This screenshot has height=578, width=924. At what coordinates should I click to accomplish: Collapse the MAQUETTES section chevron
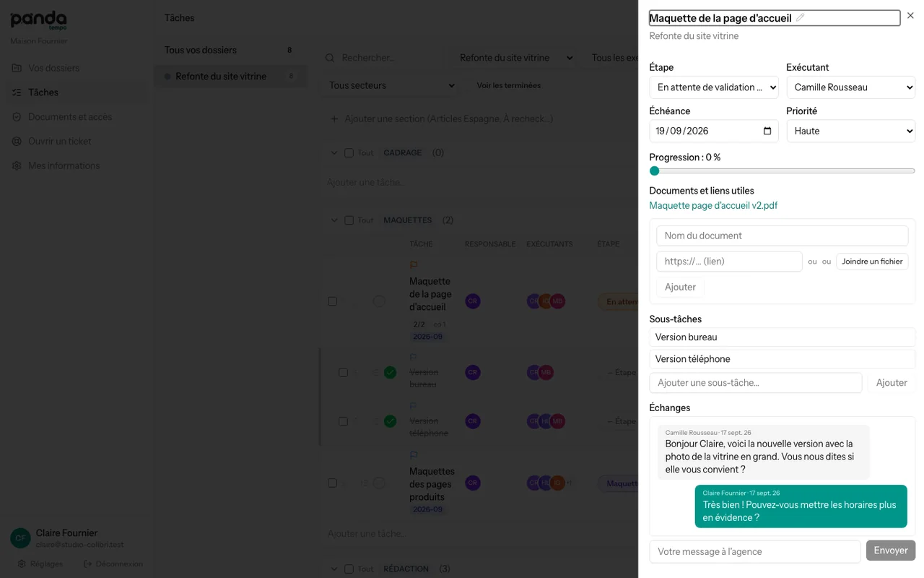click(334, 220)
